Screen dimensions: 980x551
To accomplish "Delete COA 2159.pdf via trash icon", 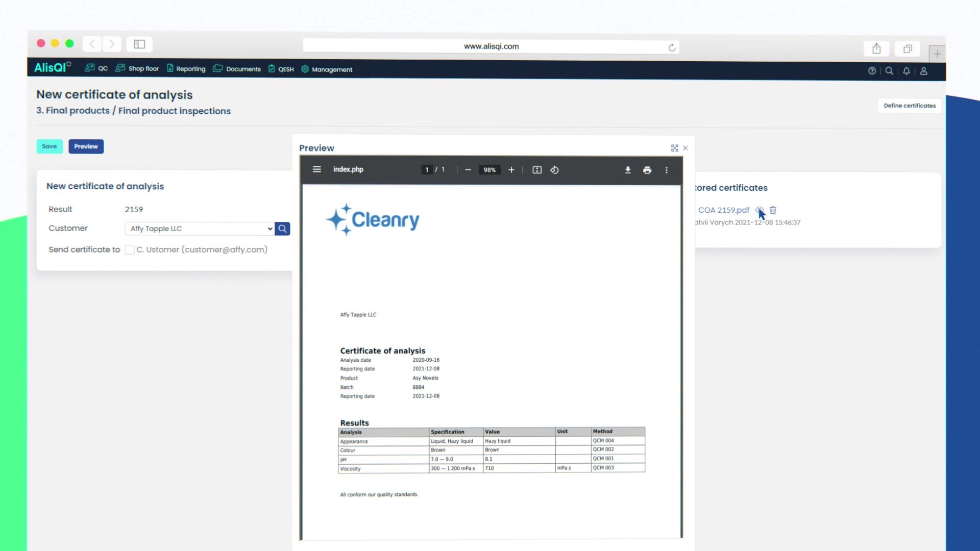I will coord(773,210).
